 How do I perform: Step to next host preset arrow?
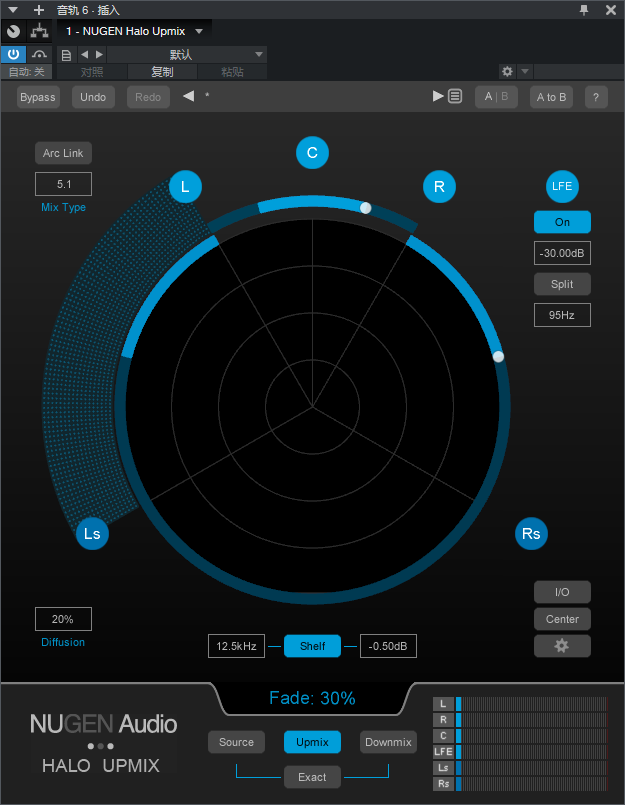coord(100,54)
